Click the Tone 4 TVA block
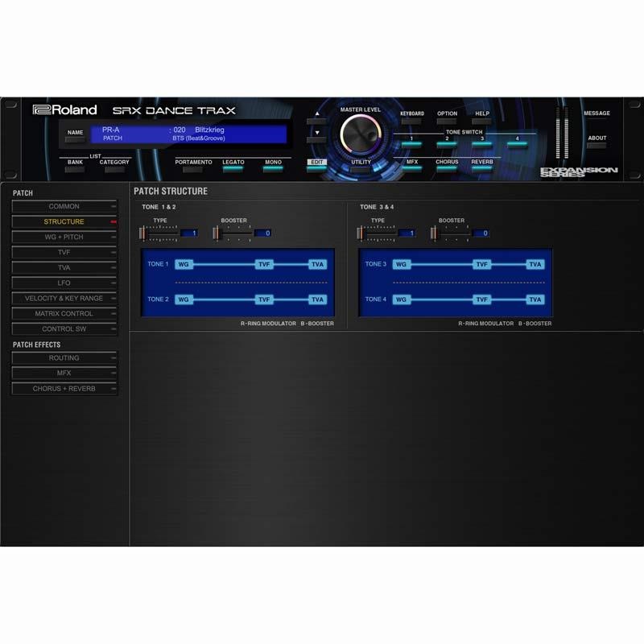The width and height of the screenshot is (644, 644). [x=535, y=299]
